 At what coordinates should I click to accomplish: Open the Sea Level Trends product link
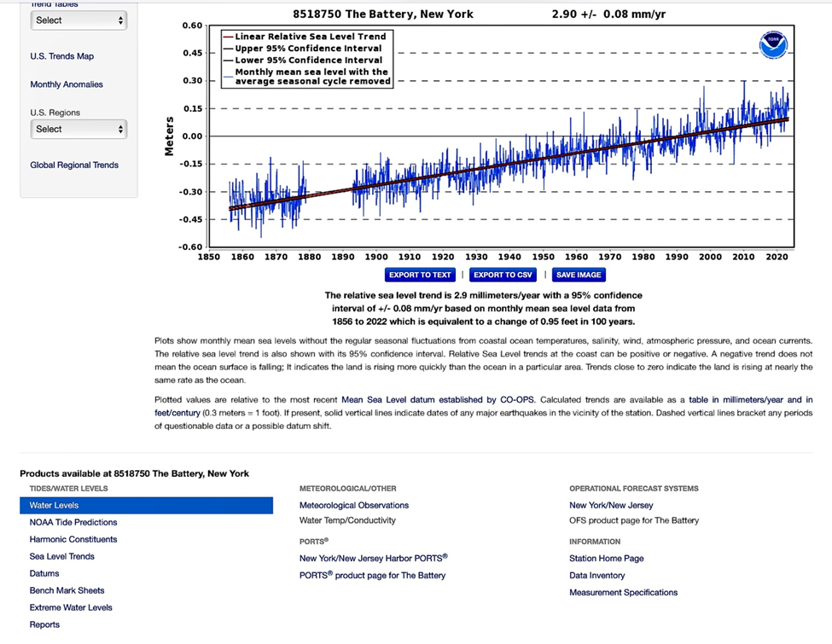[62, 556]
